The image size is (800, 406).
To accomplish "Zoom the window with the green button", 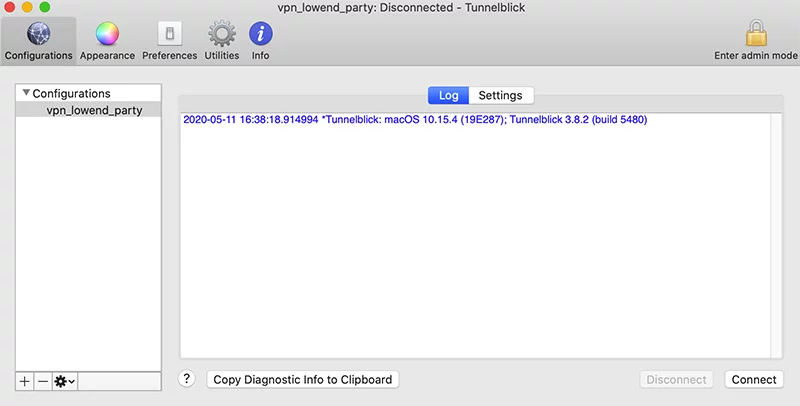I will click(45, 7).
